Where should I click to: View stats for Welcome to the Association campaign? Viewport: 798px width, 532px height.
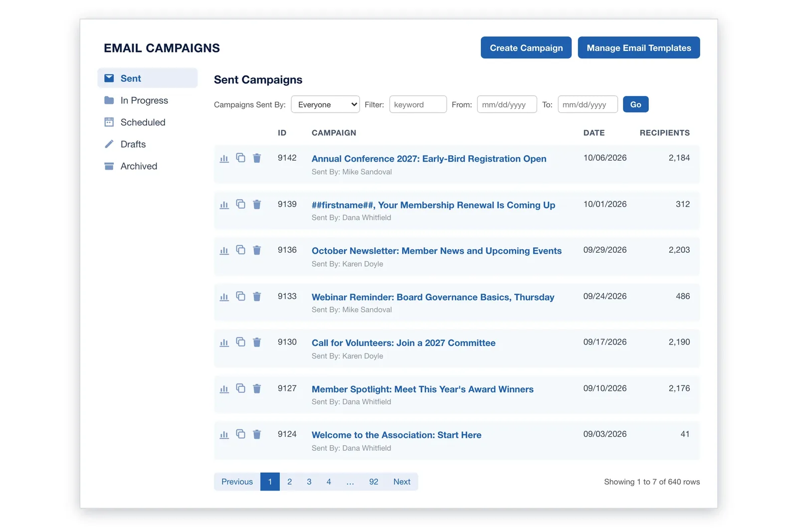(x=224, y=435)
